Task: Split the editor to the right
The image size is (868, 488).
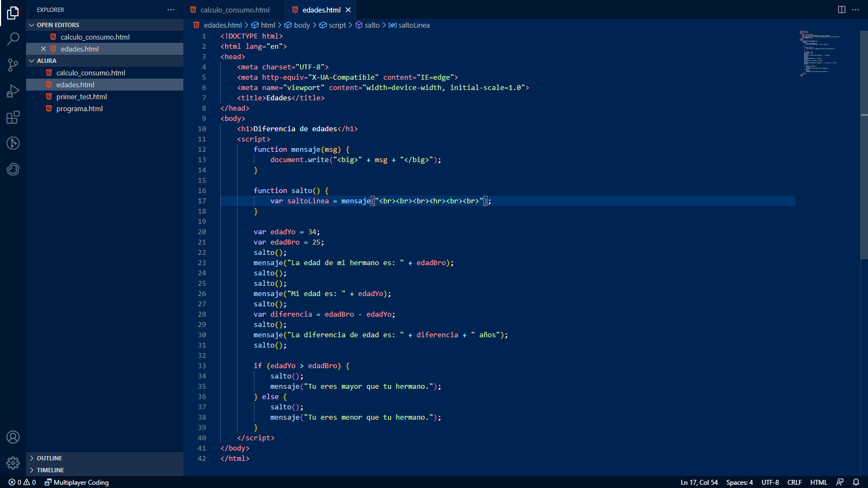Action: [841, 10]
